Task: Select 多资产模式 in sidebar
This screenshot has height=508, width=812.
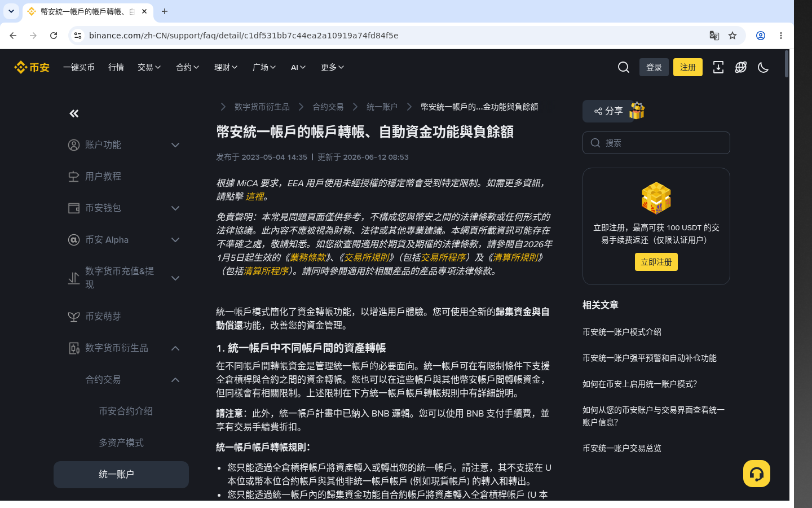Action: [x=121, y=443]
